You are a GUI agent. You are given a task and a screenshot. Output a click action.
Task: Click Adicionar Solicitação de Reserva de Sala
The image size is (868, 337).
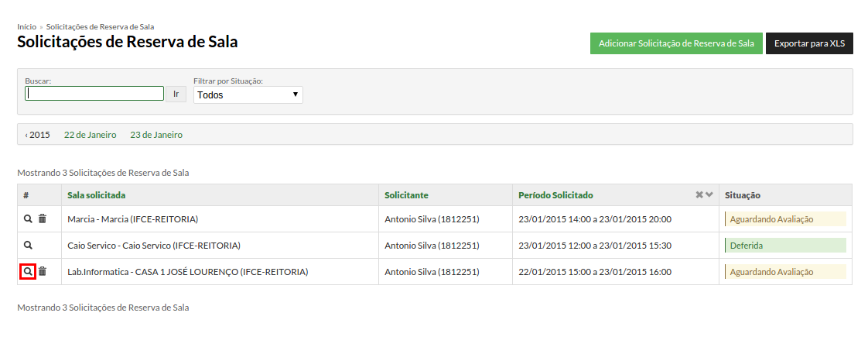676,43
